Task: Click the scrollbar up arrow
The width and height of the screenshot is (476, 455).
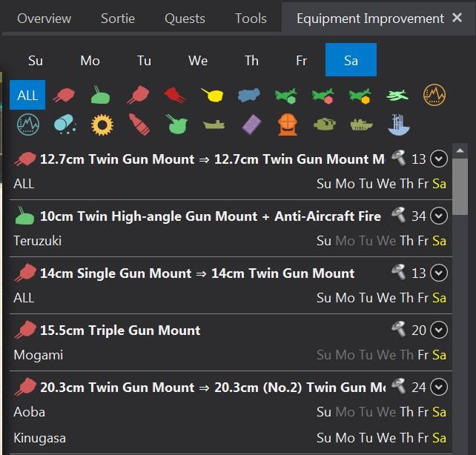Action: coord(460,150)
